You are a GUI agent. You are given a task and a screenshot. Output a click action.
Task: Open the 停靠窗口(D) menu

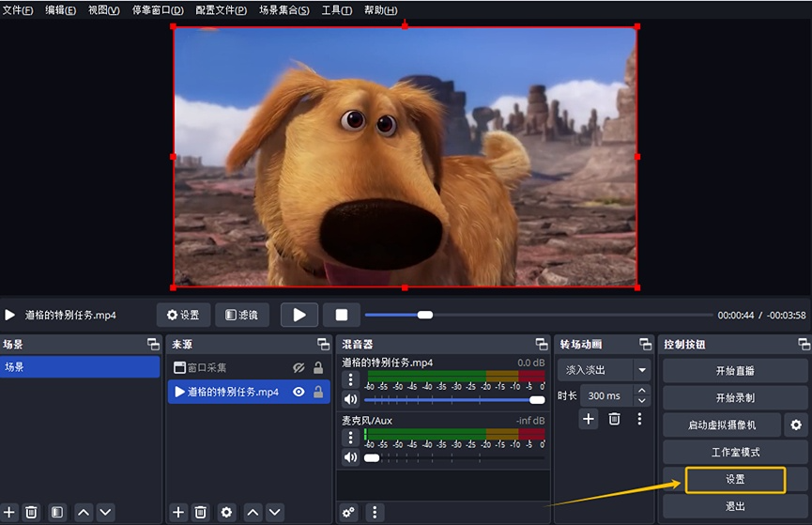tap(158, 9)
